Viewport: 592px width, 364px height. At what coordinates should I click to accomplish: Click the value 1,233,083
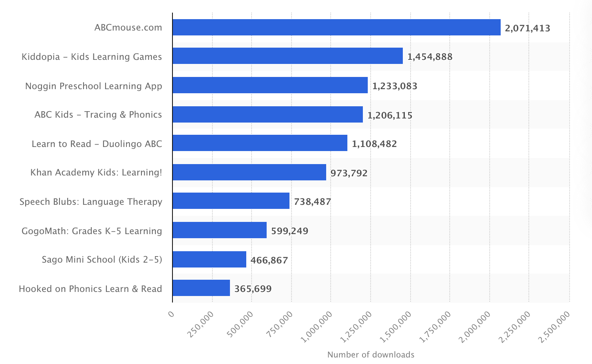point(395,86)
